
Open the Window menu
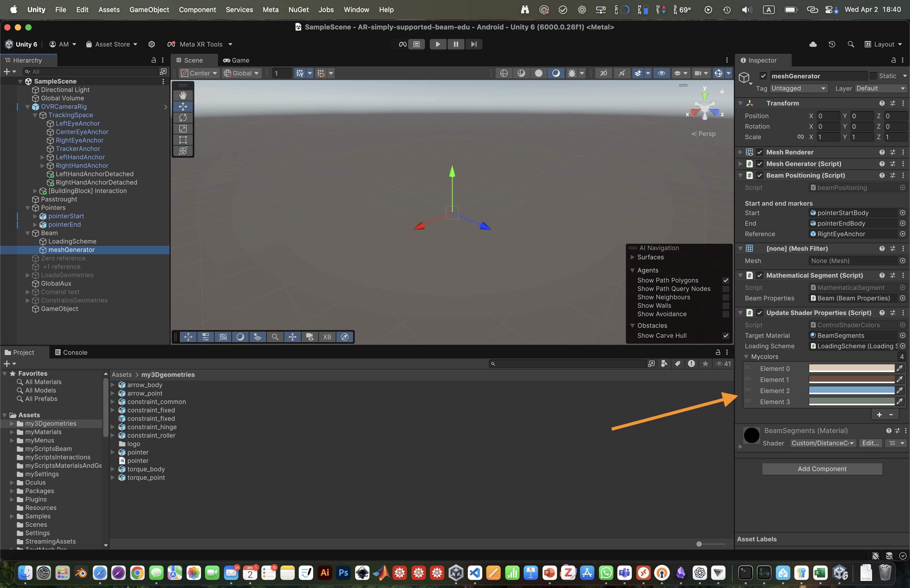[356, 9]
